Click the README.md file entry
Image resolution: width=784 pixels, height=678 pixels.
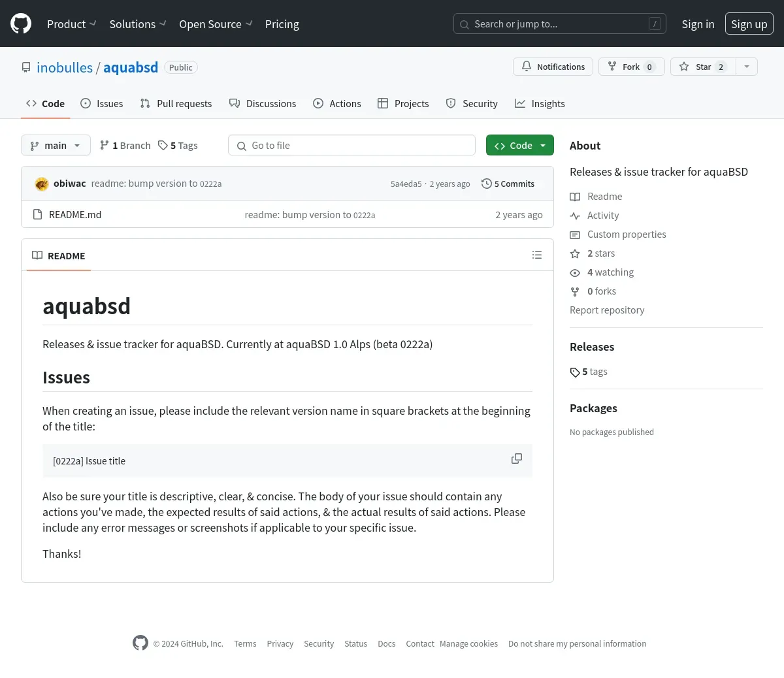pos(75,215)
